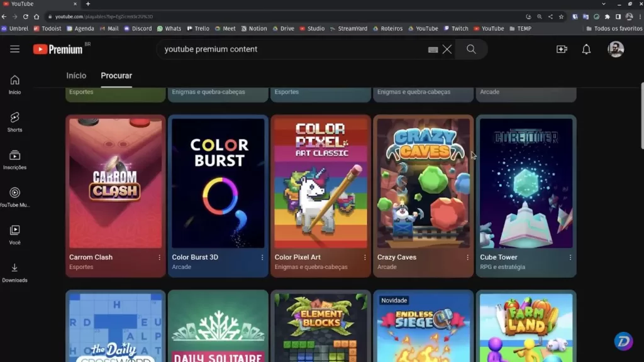This screenshot has height=362, width=644.
Task: Open the Drive bookmark
Action: point(284,29)
